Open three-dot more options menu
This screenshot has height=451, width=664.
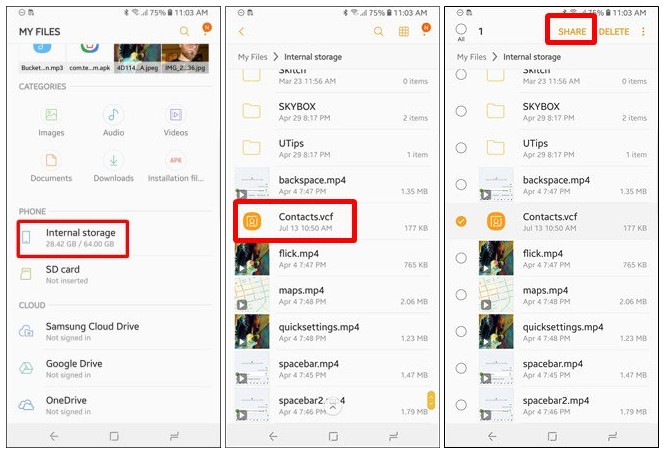point(643,31)
